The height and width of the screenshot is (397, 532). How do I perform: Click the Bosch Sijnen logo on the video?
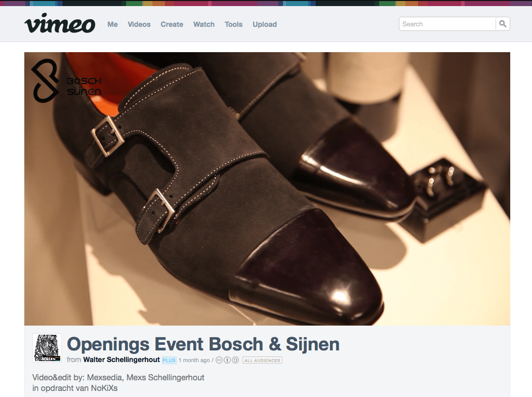(x=66, y=81)
